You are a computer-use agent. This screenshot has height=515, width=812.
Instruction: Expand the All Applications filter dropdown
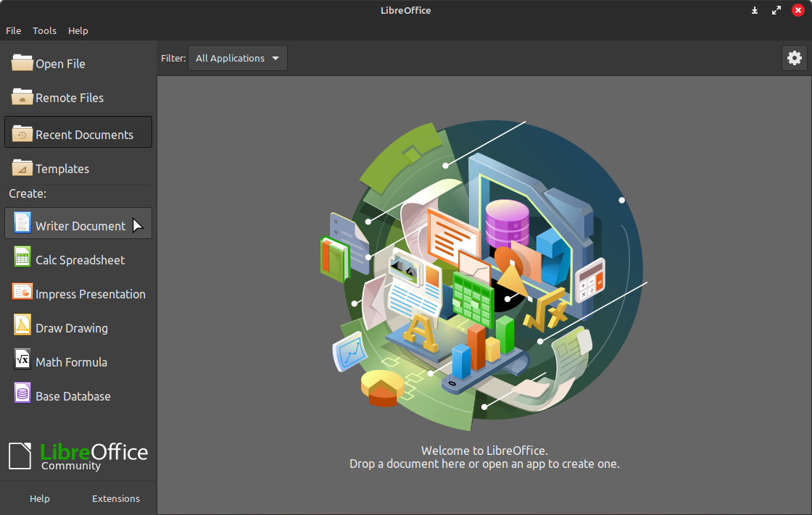(237, 58)
